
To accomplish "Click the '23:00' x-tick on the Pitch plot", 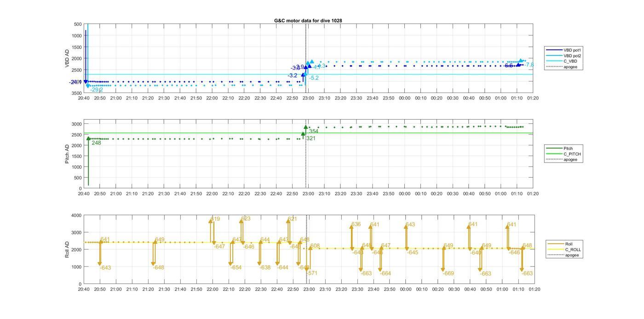I will coord(308,194).
